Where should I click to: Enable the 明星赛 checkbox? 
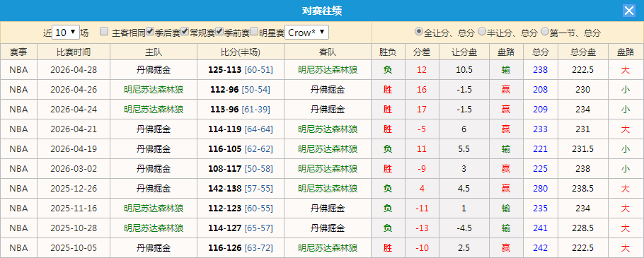coord(254,32)
